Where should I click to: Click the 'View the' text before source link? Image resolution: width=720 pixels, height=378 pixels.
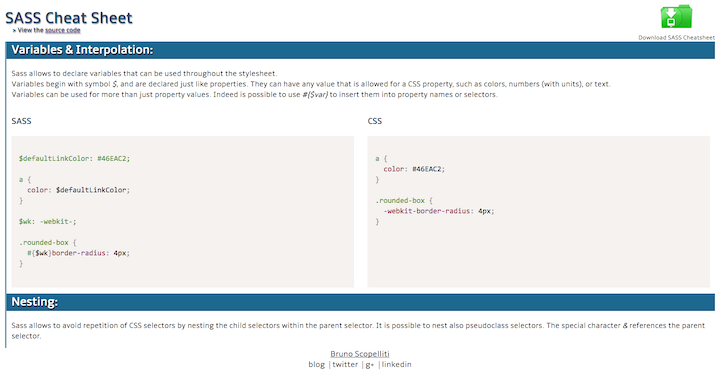30,30
